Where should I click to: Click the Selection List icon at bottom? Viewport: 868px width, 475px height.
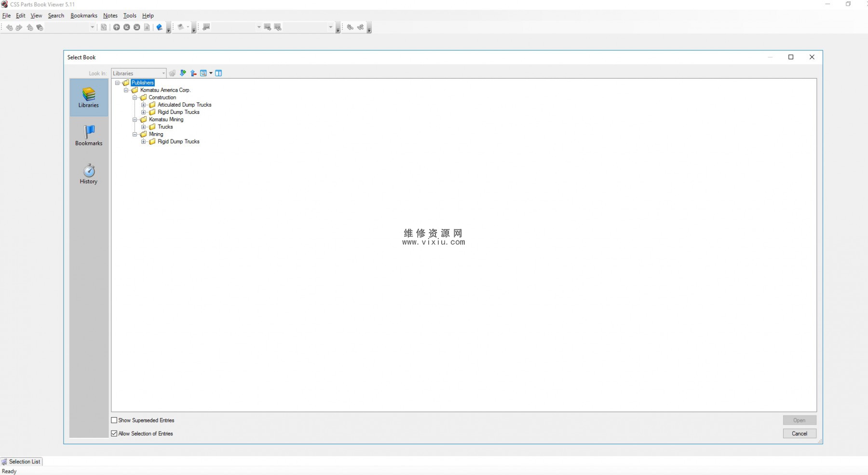tap(4, 462)
